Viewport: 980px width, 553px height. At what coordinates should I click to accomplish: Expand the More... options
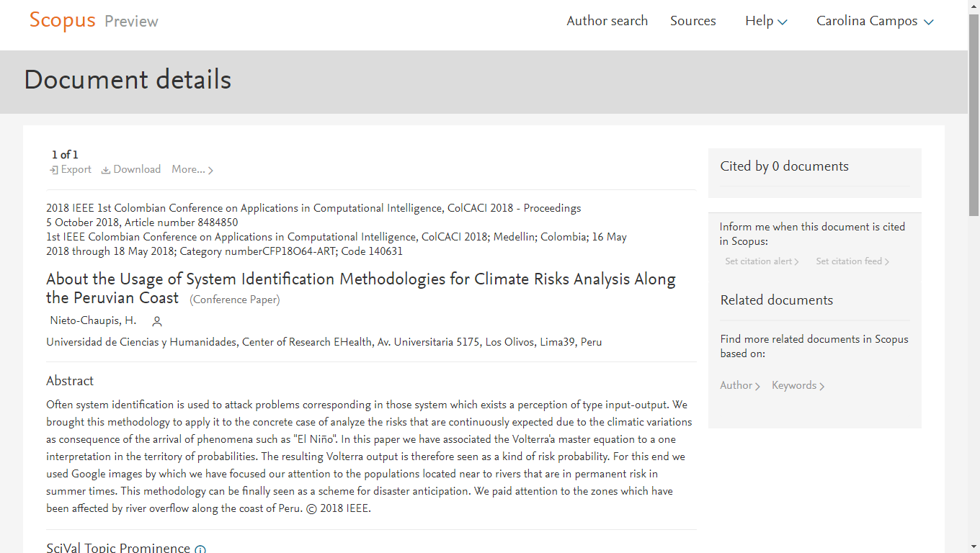click(192, 170)
